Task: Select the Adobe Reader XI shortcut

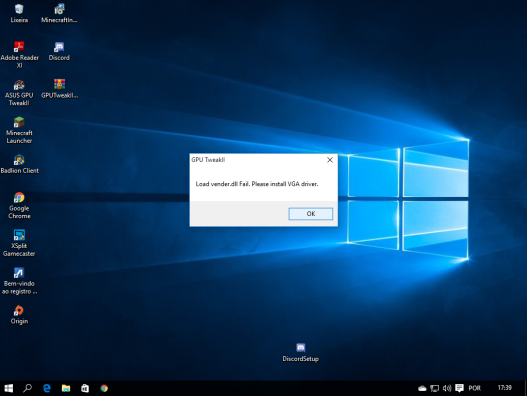Action: 19,55
